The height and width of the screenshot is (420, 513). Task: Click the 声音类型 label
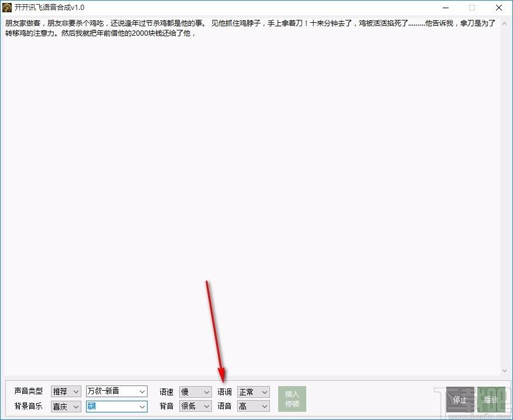[29, 391]
